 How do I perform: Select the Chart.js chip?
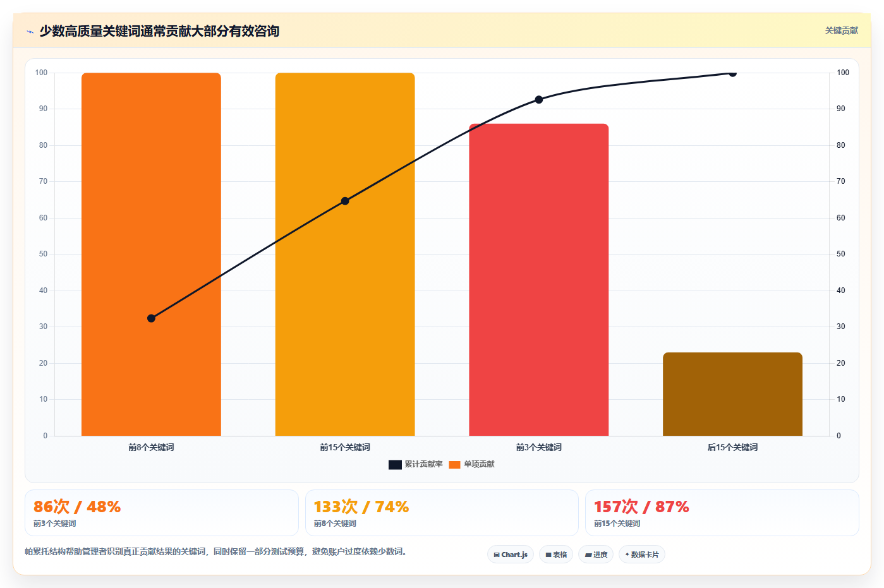coord(511,555)
